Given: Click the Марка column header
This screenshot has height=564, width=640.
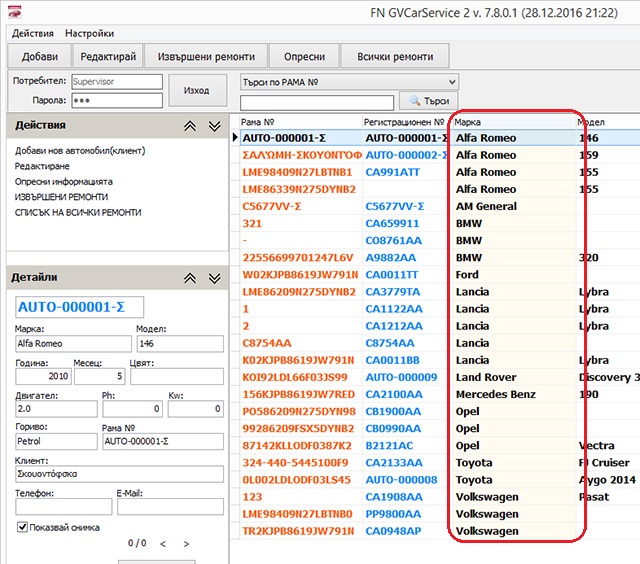Looking at the screenshot, I should coord(510,122).
